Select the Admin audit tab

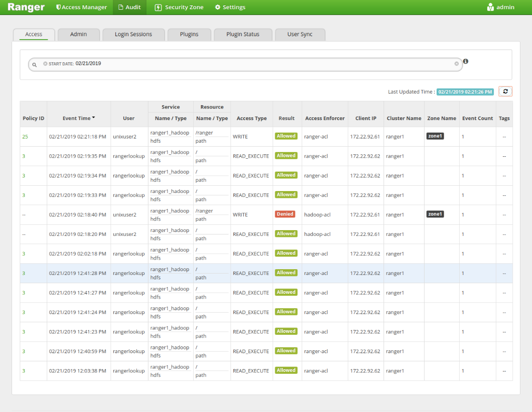(79, 34)
